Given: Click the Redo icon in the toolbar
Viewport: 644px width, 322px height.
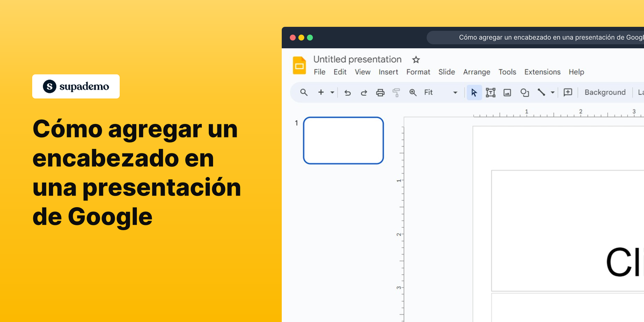Looking at the screenshot, I should 364,92.
